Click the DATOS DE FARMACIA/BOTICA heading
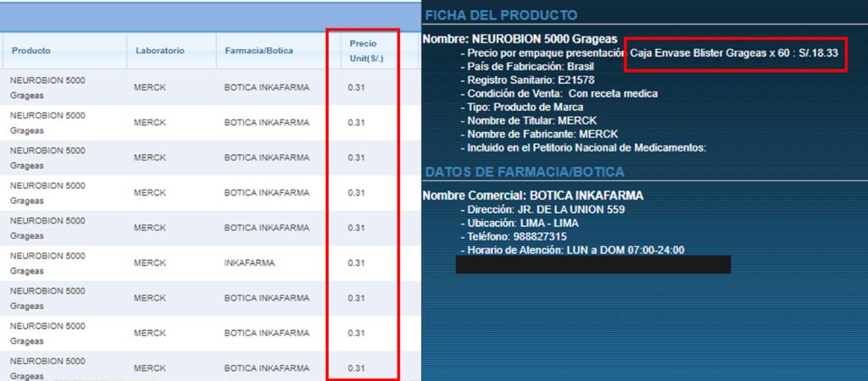This screenshot has height=381, width=868. tap(525, 172)
